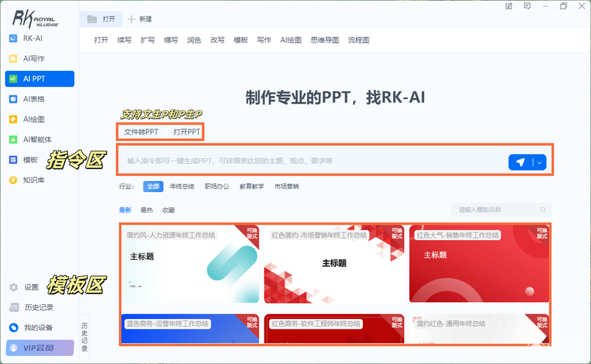This screenshot has height=364, width=591.
Task: Click the search icon in template search box
Action: [543, 210]
